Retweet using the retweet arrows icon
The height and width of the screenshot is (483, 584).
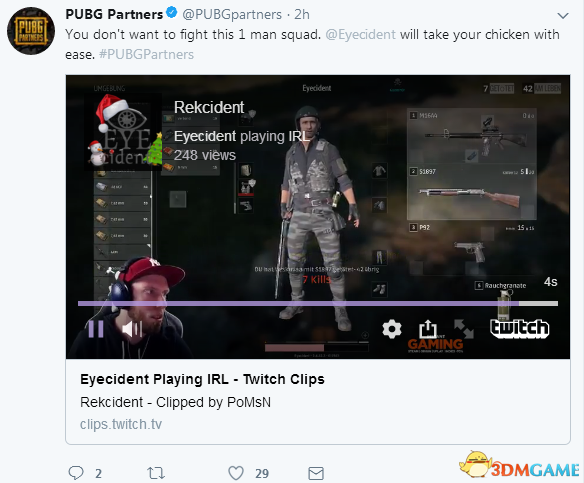[x=156, y=473]
